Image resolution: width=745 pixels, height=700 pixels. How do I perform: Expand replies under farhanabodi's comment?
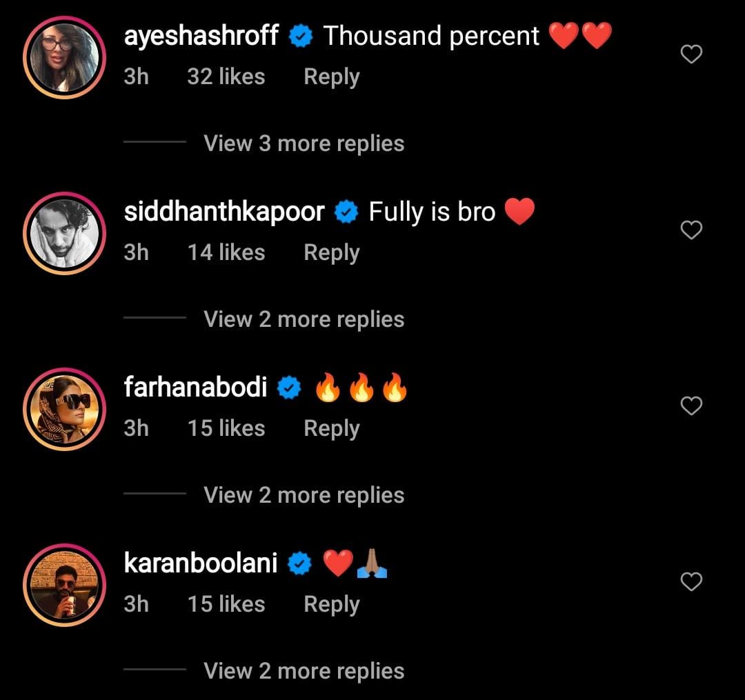[x=303, y=494]
